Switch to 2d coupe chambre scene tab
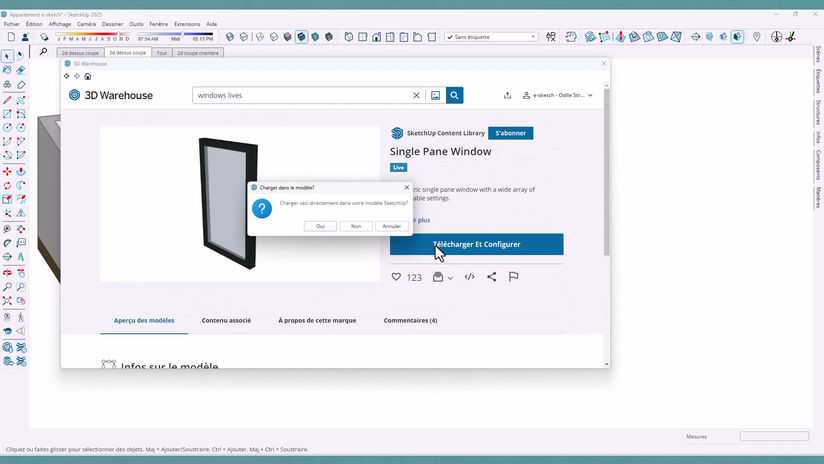824x464 pixels. pos(198,53)
